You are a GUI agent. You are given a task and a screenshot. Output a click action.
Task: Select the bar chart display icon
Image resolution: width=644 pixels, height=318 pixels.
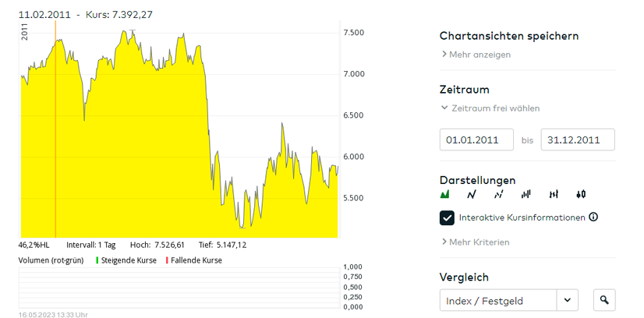pos(526,194)
